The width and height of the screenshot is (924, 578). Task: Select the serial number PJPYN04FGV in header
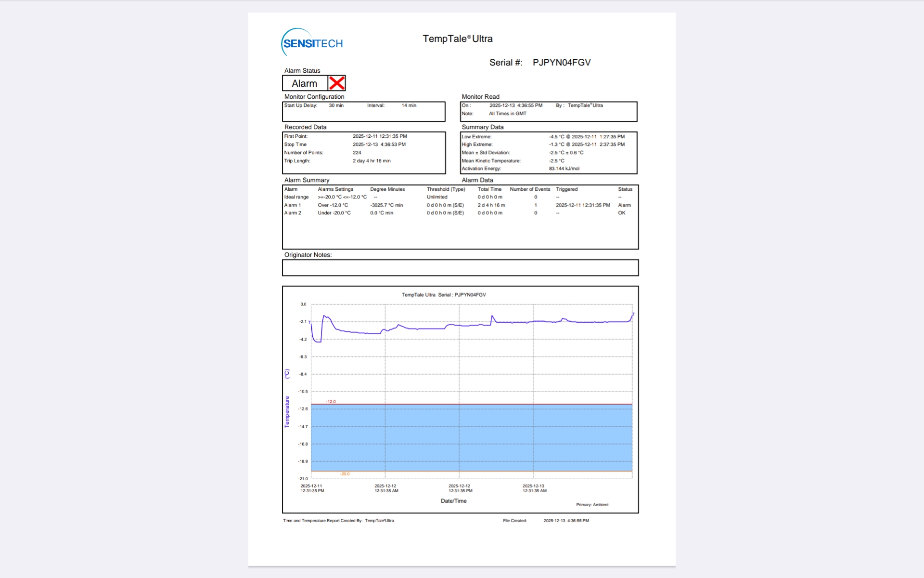tap(561, 63)
